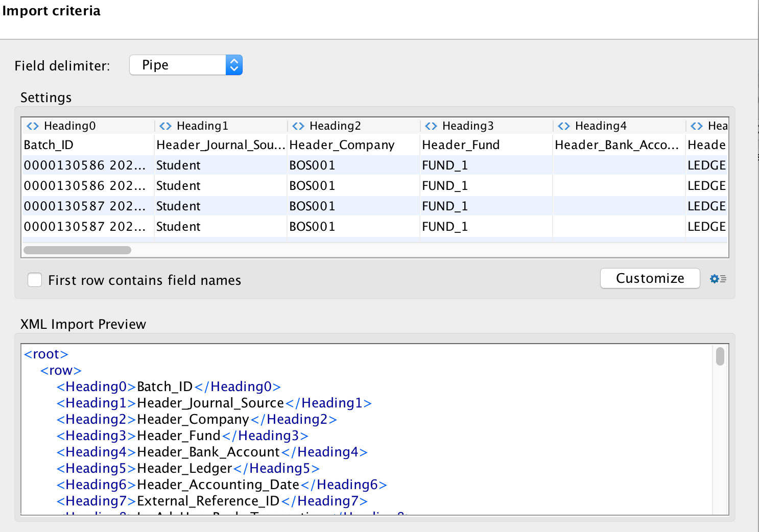Click the partially visible Hea column element icon
Image resolution: width=759 pixels, height=532 pixels.
click(697, 126)
